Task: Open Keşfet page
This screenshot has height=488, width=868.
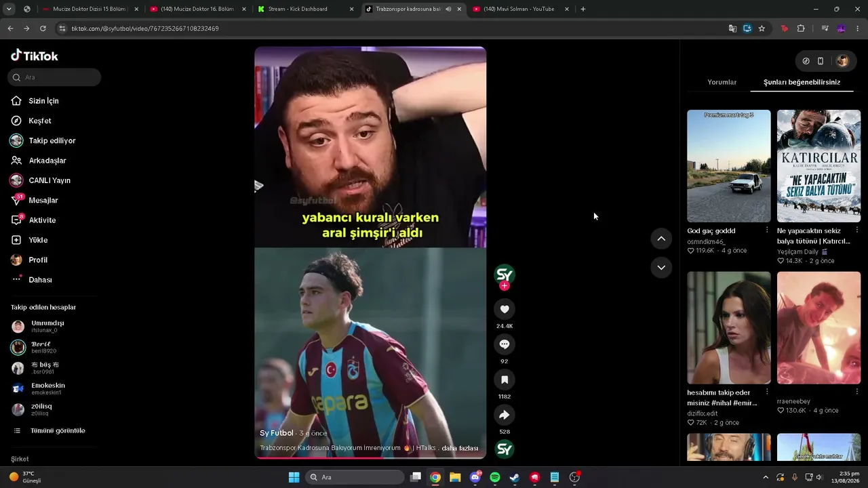Action: 31,121
